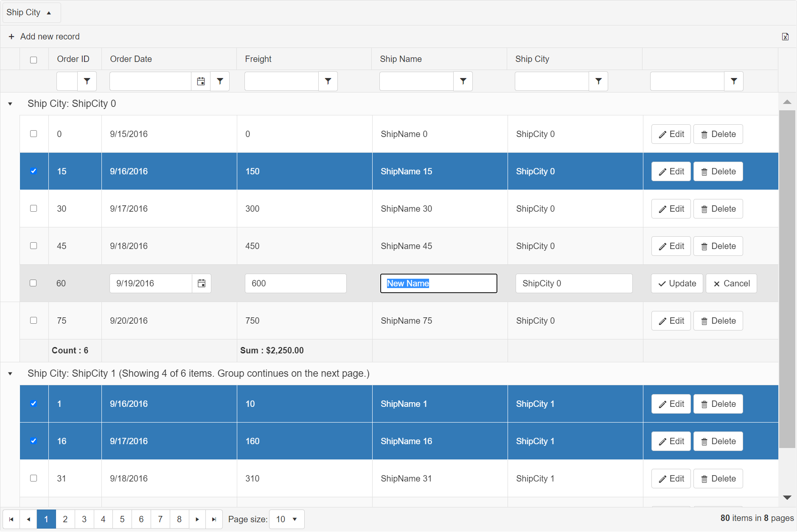The width and height of the screenshot is (797, 532).
Task: Open filter menu for the last unnamed column
Action: (734, 81)
